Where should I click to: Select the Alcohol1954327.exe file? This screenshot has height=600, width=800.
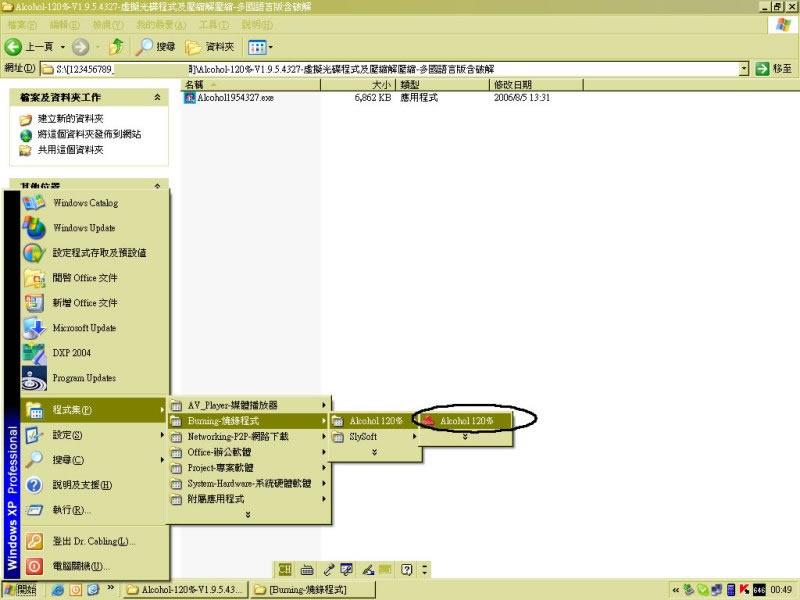pyautogui.click(x=229, y=97)
